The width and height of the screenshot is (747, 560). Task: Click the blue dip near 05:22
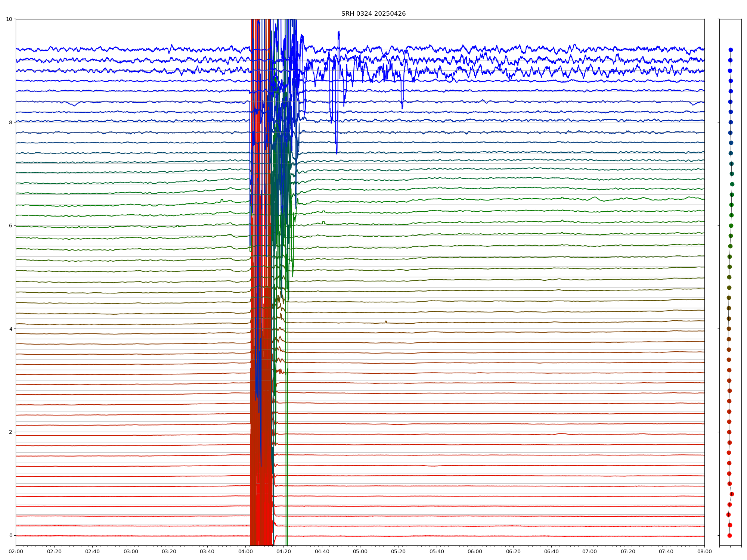pyautogui.click(x=402, y=107)
